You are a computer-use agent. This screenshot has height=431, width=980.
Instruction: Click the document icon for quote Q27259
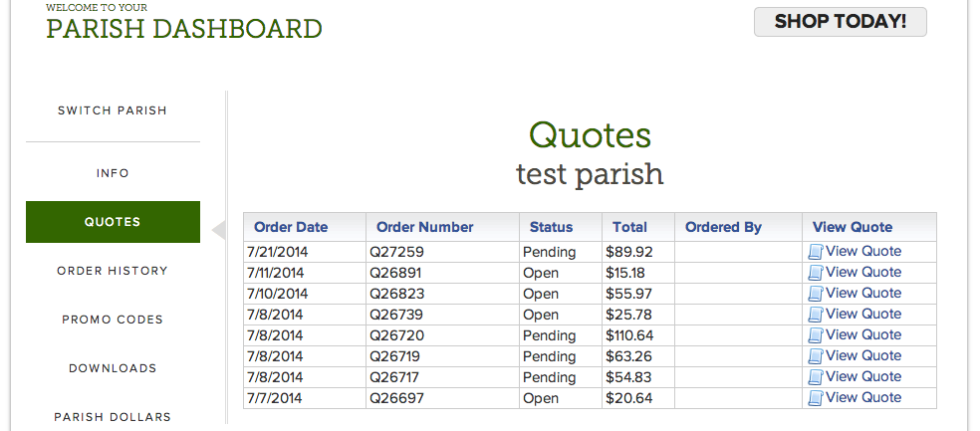click(x=816, y=252)
